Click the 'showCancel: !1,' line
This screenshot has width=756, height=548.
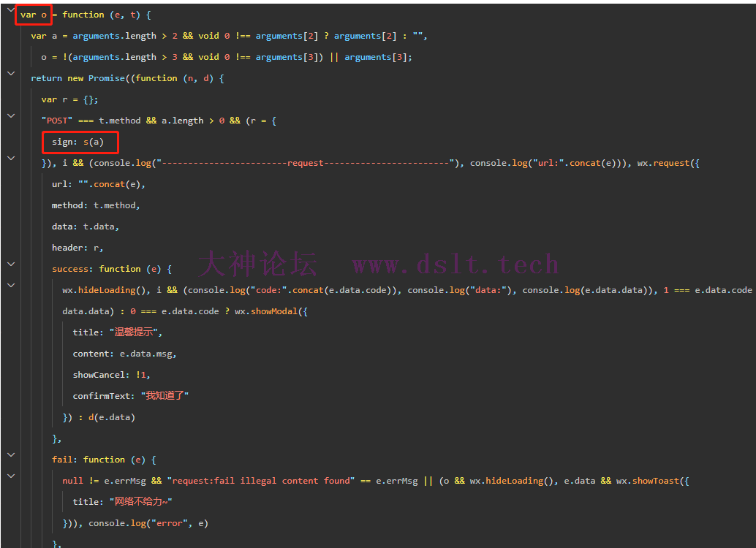[x=111, y=375]
